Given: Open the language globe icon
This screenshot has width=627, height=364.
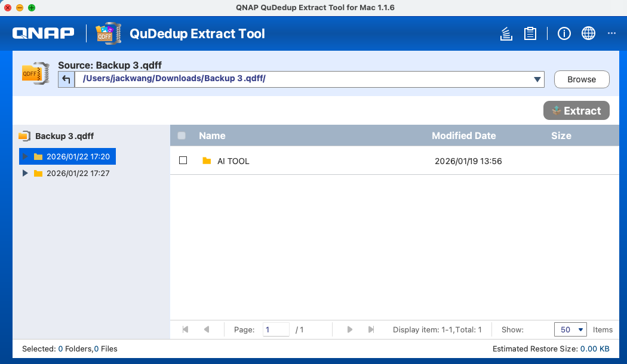Looking at the screenshot, I should click(x=588, y=34).
